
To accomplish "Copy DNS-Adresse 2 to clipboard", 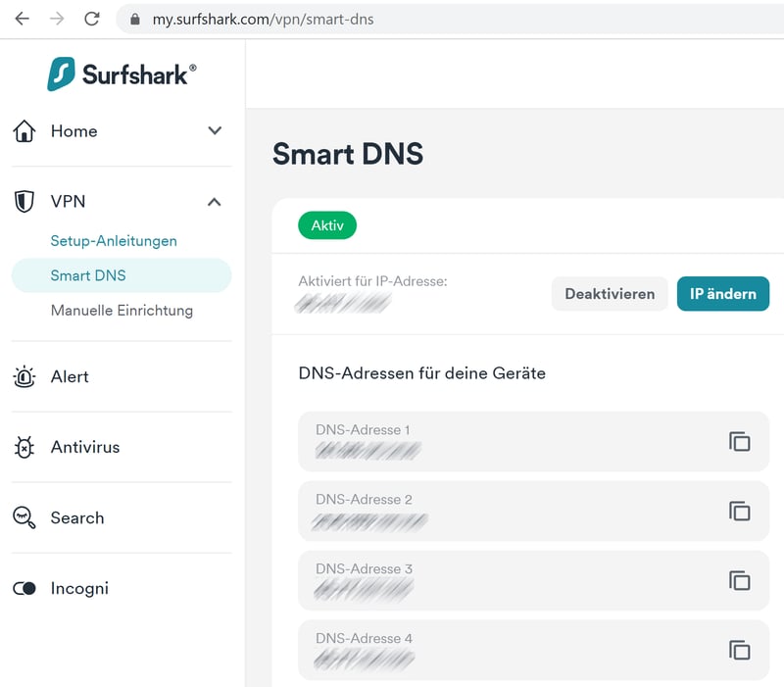I will click(x=739, y=511).
